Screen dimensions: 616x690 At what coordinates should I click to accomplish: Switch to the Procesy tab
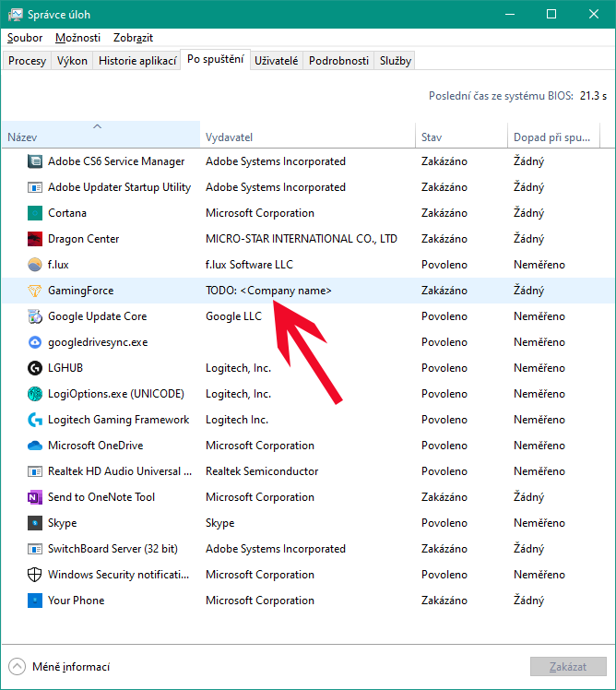click(x=27, y=61)
